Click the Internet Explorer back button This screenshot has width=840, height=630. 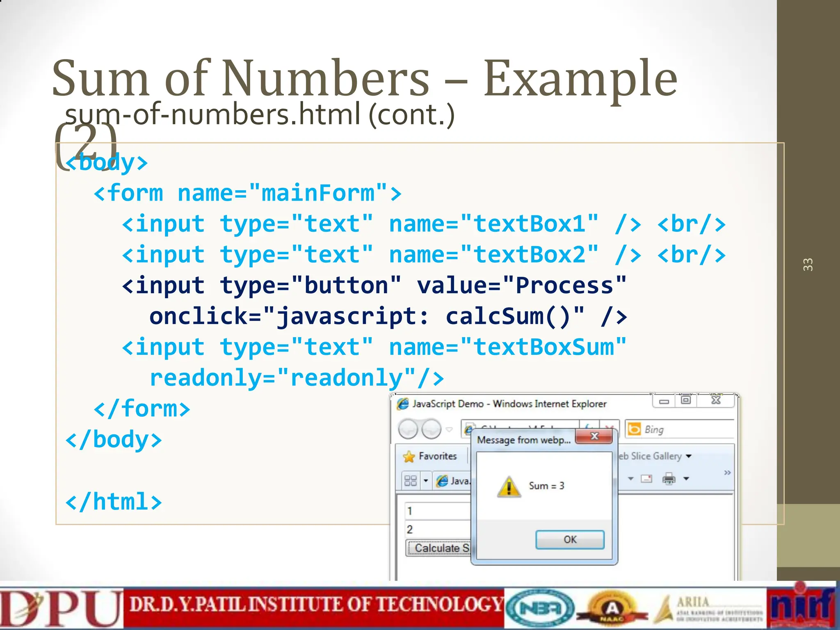(x=408, y=429)
